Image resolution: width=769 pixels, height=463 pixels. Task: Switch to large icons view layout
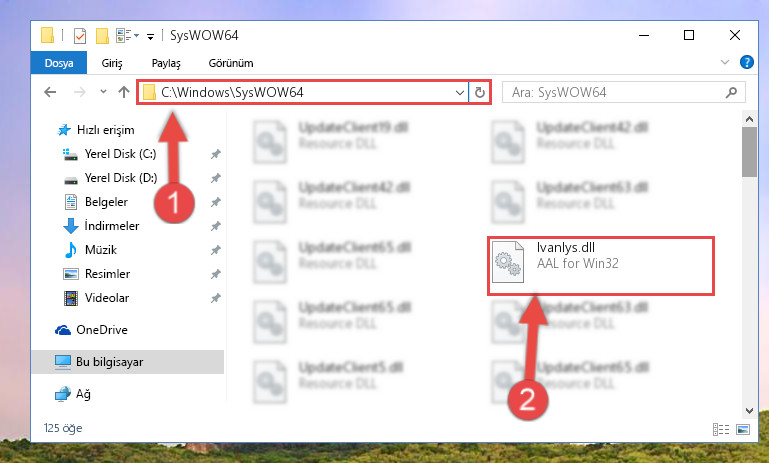tap(743, 429)
